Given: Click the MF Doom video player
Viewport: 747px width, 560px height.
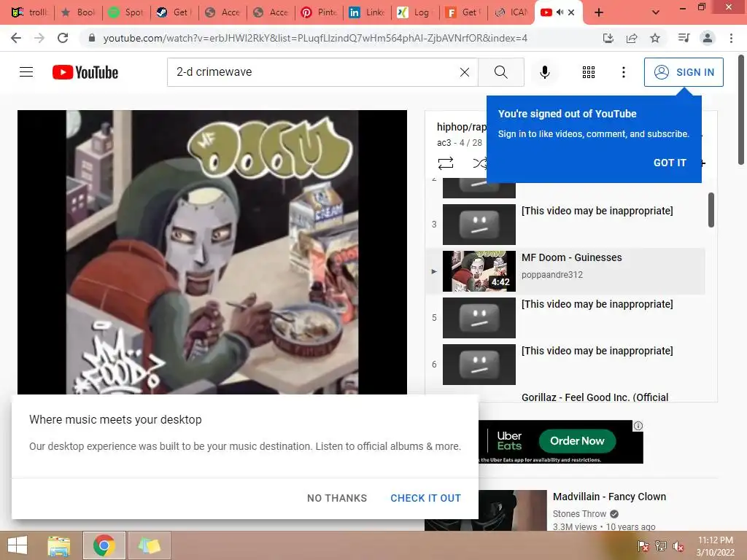Looking at the screenshot, I should click(212, 252).
